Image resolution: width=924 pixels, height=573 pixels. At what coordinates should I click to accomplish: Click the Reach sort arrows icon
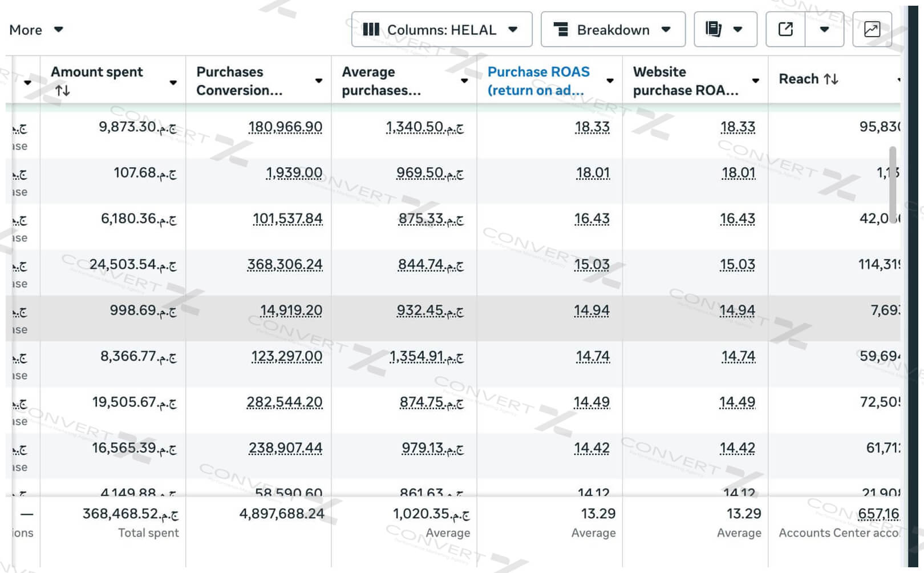[831, 79]
